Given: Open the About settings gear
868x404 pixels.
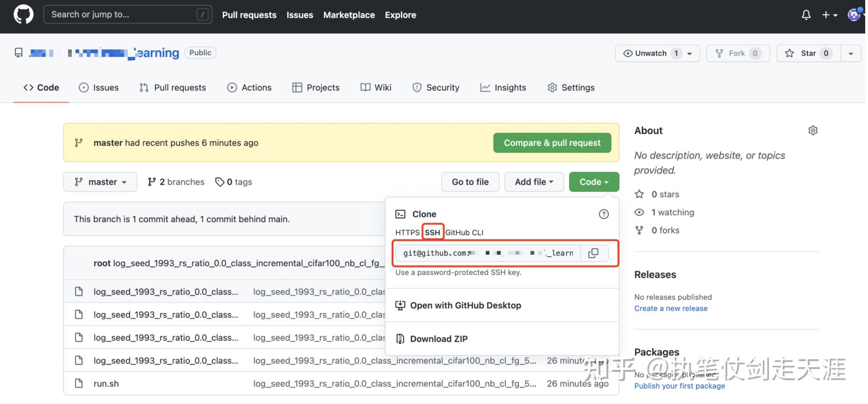Looking at the screenshot, I should [813, 131].
